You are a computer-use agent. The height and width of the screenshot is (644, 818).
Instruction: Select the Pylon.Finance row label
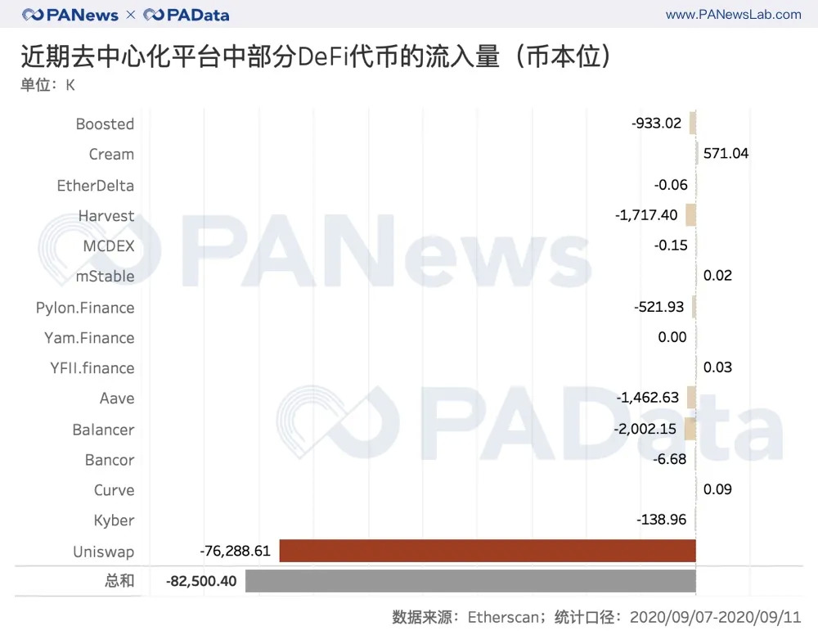point(85,308)
